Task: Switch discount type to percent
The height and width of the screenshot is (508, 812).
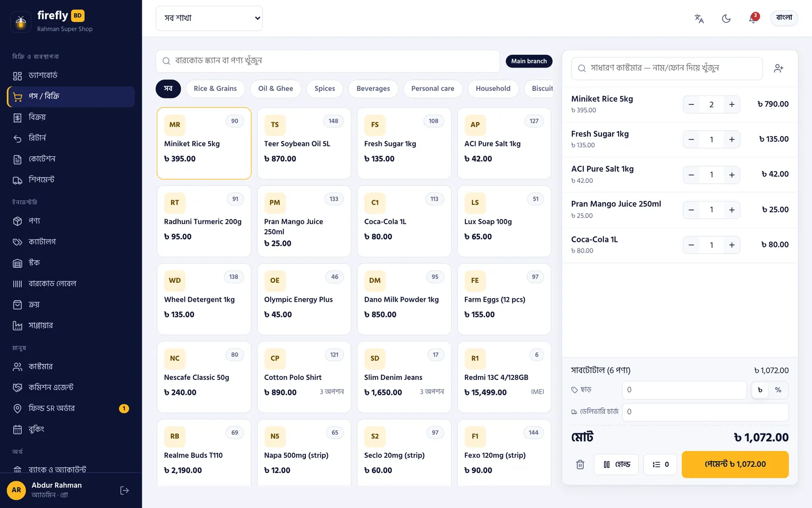Action: [778, 390]
